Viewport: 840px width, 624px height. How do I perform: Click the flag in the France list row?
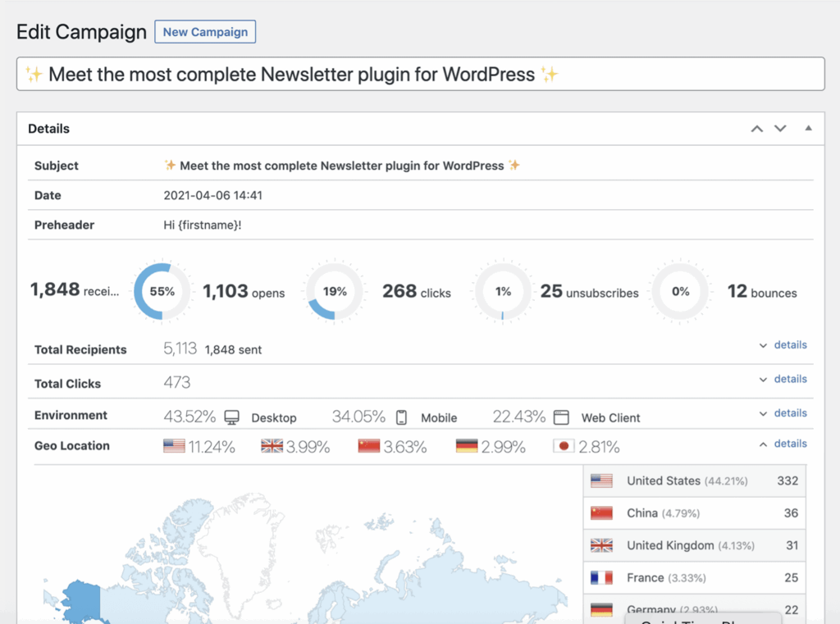(601, 577)
